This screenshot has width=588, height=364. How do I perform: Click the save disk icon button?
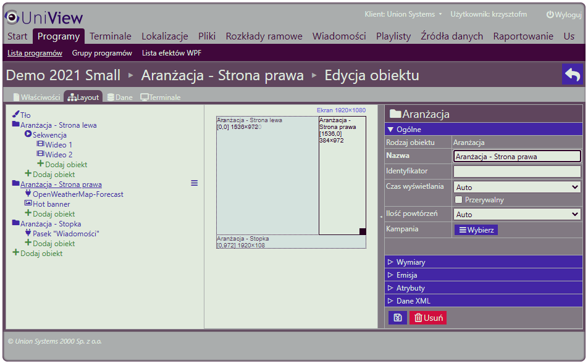click(x=398, y=318)
